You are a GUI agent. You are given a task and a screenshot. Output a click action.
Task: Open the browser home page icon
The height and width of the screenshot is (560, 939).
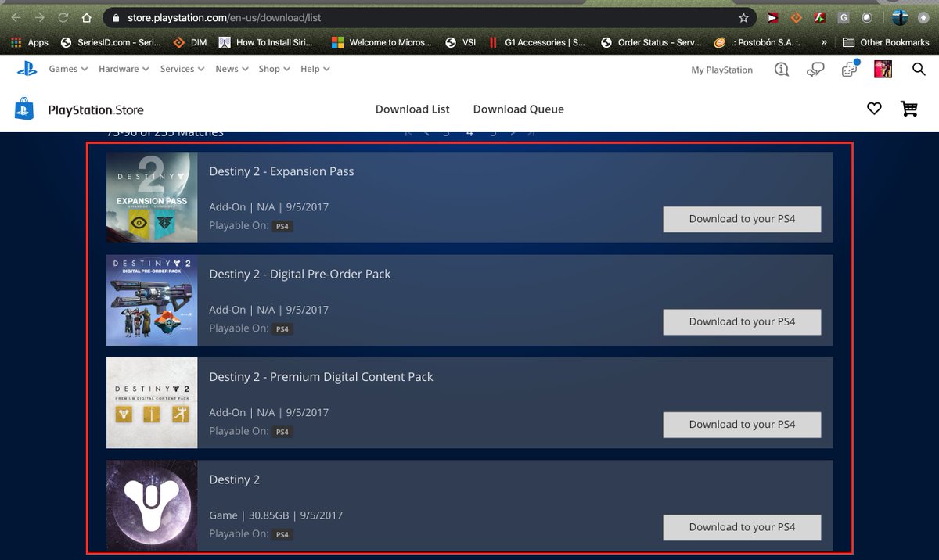click(x=87, y=17)
